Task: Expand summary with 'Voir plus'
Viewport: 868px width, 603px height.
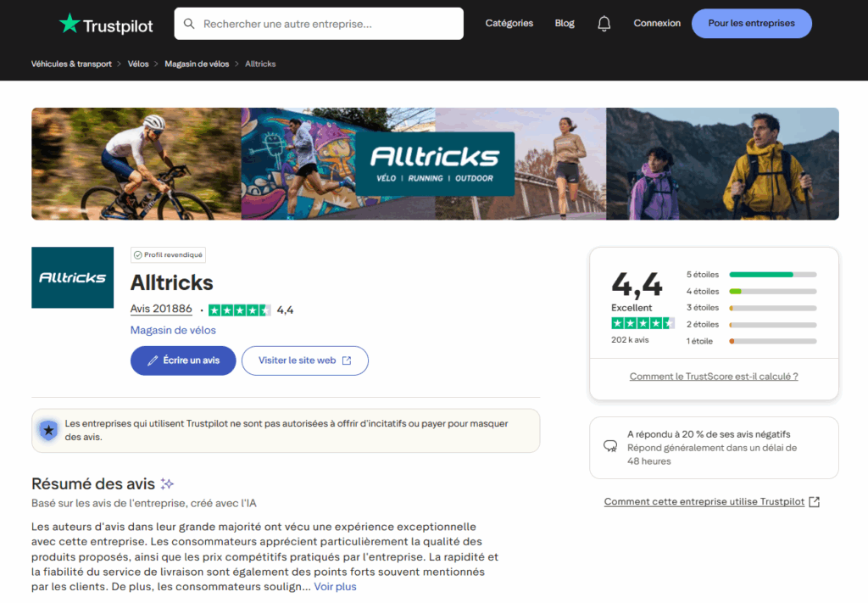Action: click(335, 586)
